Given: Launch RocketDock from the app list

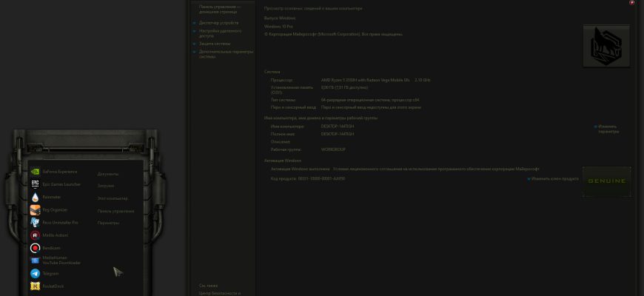Looking at the screenshot, I should point(47,286).
